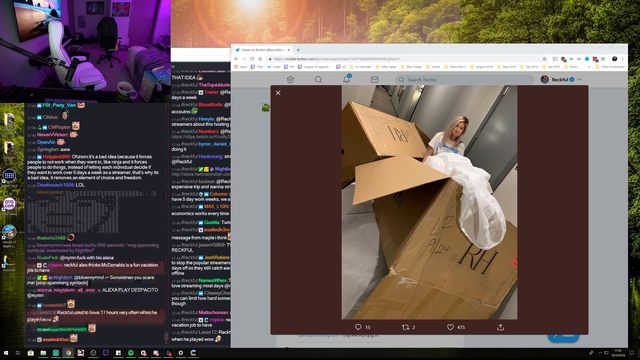Open the Feb 2016 bookmarks folder
The height and width of the screenshot is (360, 640).
(x=529, y=67)
